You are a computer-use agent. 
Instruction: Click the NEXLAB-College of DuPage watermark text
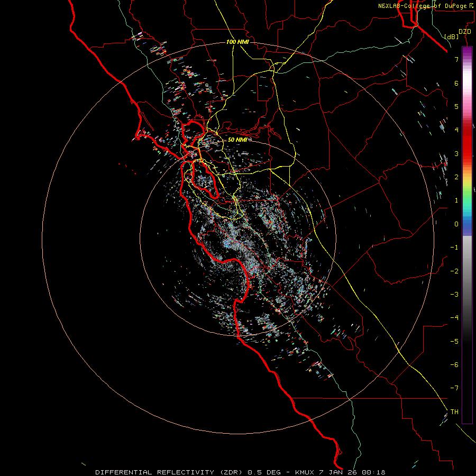click(x=425, y=6)
